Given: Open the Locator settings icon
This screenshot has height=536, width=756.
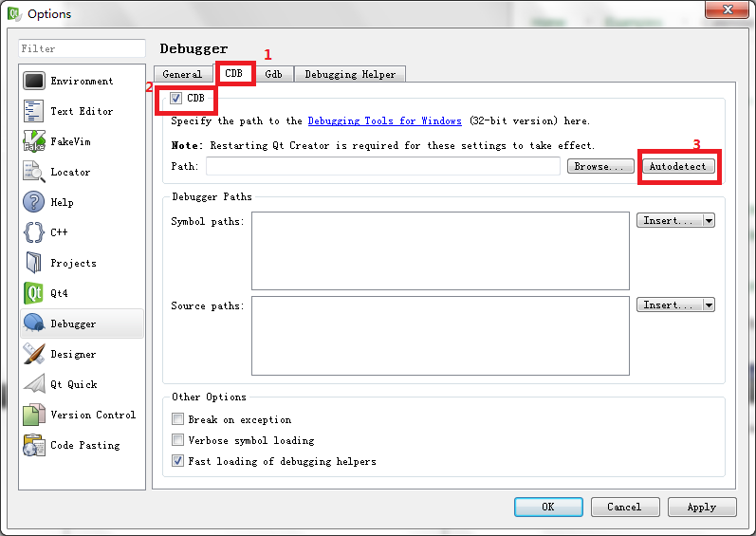Looking at the screenshot, I should tap(34, 173).
